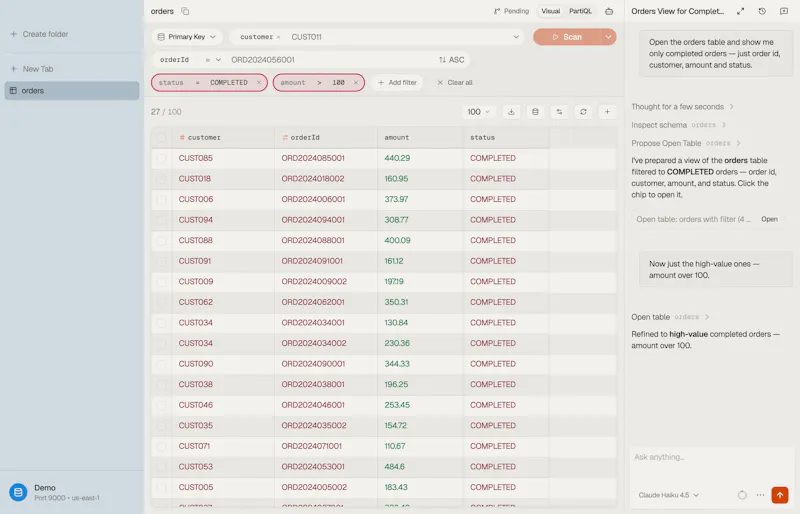The height and width of the screenshot is (514, 800).
Task: Remove the amount > 100 filter
Action: (x=356, y=83)
